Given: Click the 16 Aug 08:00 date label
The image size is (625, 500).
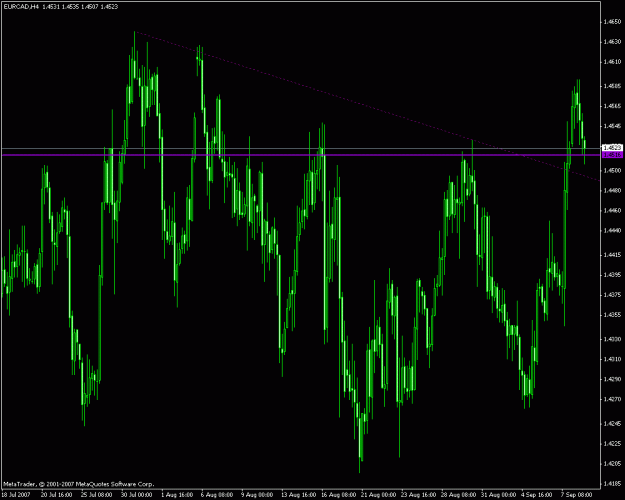Looking at the screenshot, I should pos(338,495).
